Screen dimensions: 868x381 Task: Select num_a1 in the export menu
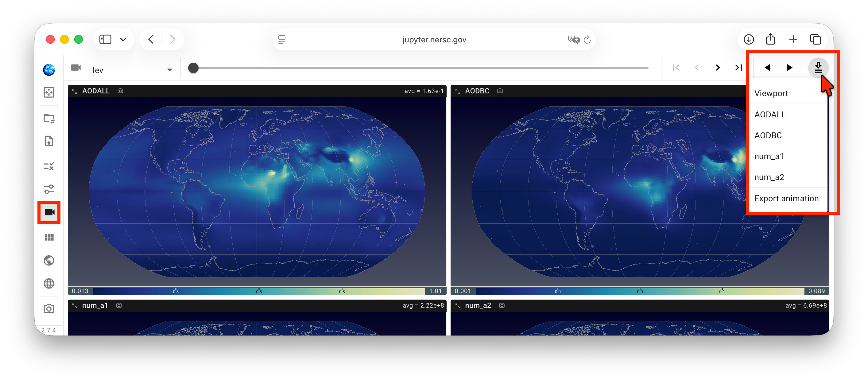(x=788, y=156)
